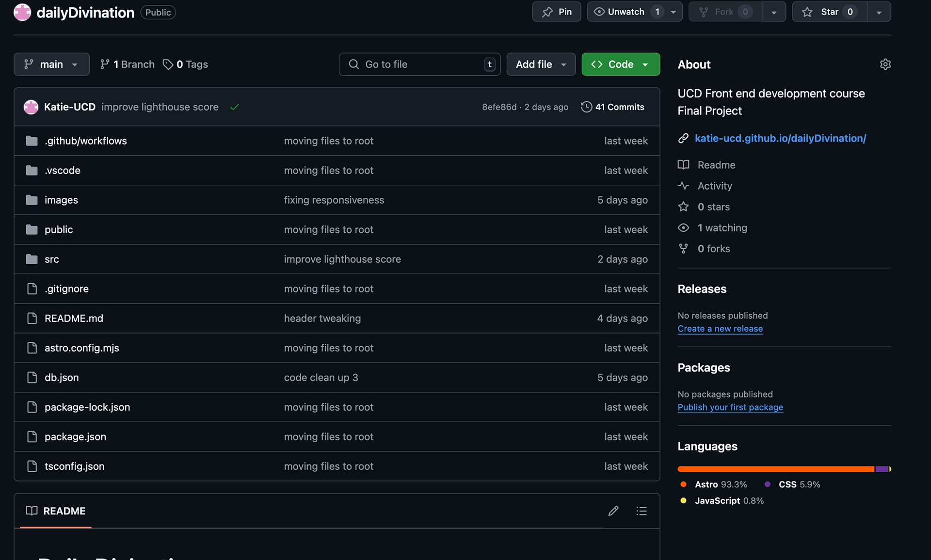Click the Readme link in About

coord(716,165)
